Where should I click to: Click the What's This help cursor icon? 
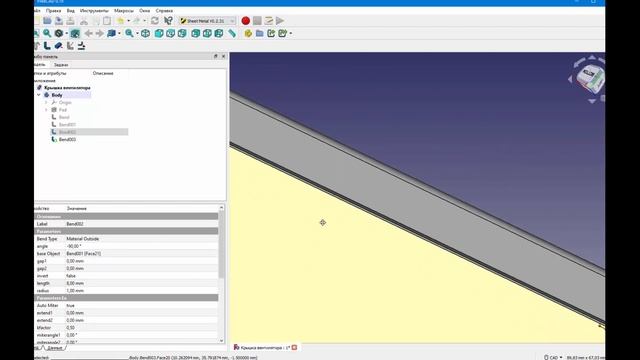coord(168,21)
